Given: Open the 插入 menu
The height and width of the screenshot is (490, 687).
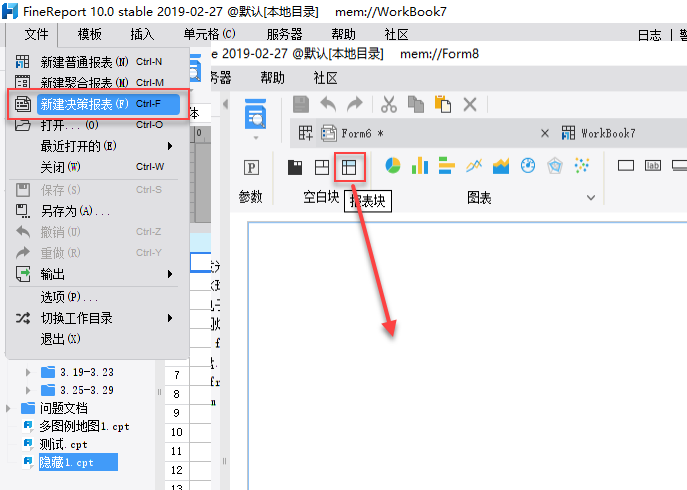Looking at the screenshot, I should point(142,34).
